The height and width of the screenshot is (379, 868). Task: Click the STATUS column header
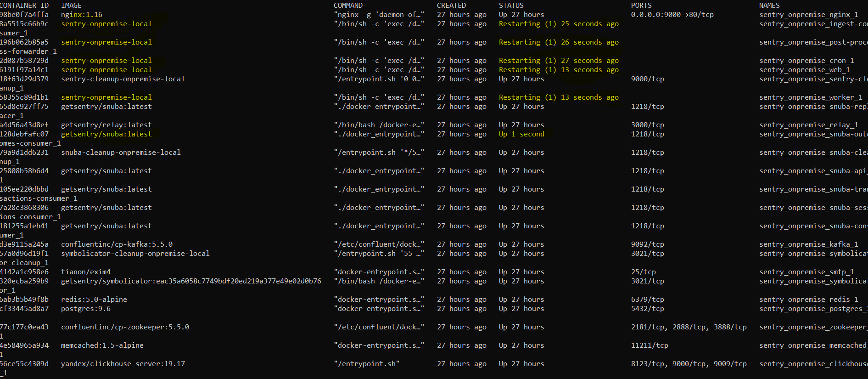click(x=511, y=6)
